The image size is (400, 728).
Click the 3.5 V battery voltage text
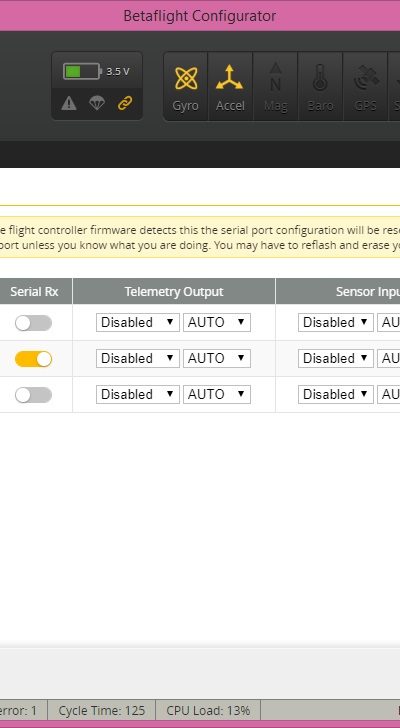[118, 72]
